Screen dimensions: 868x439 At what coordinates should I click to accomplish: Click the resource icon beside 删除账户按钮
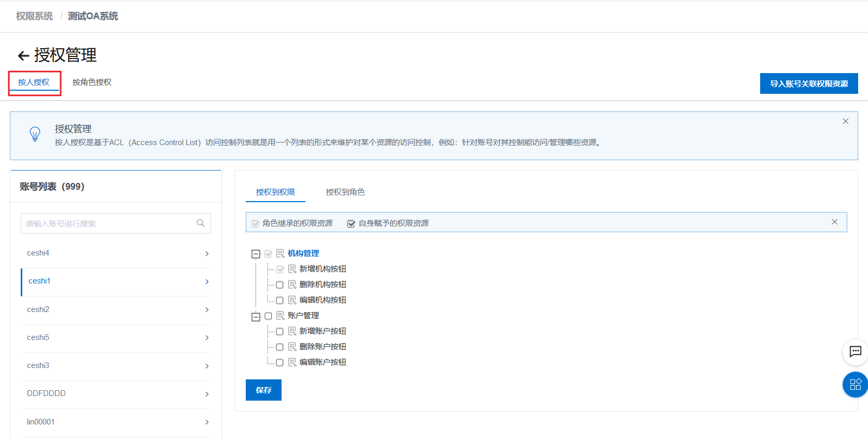pos(292,347)
